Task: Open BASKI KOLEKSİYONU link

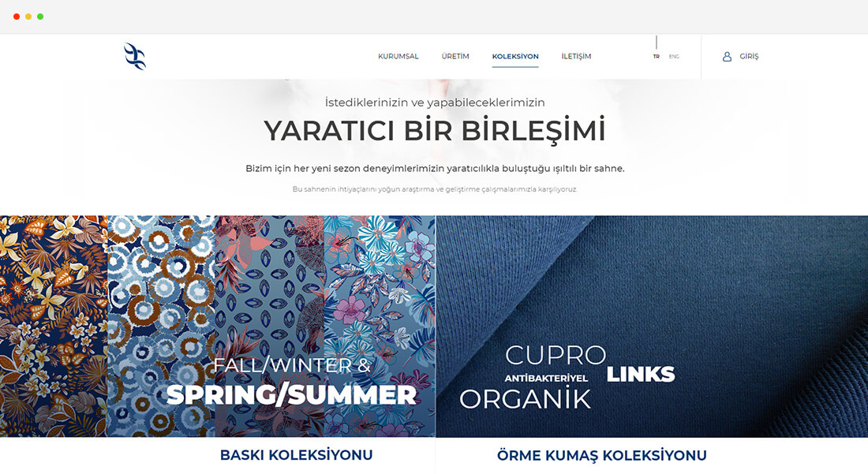Action: click(296, 454)
